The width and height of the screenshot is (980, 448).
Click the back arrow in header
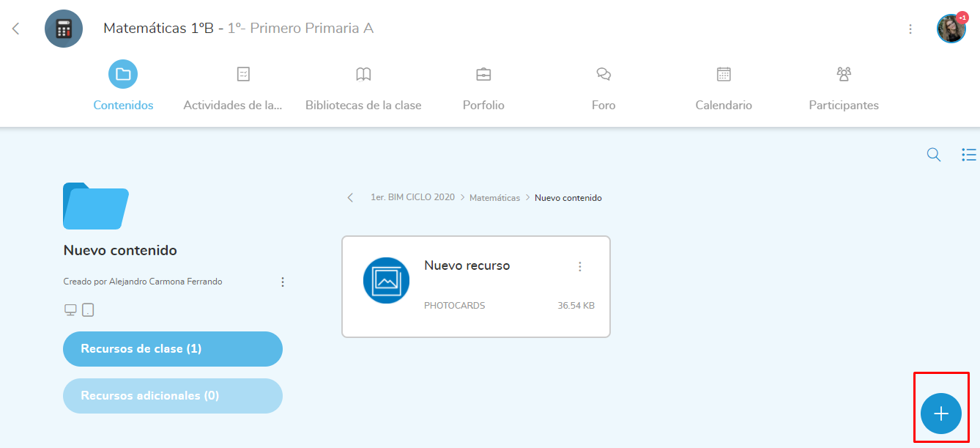16,29
